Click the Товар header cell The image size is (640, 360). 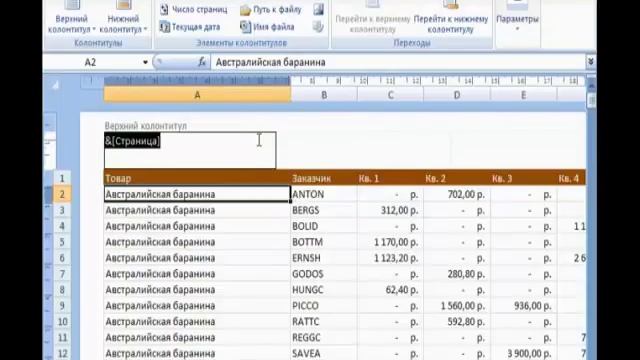click(x=197, y=178)
